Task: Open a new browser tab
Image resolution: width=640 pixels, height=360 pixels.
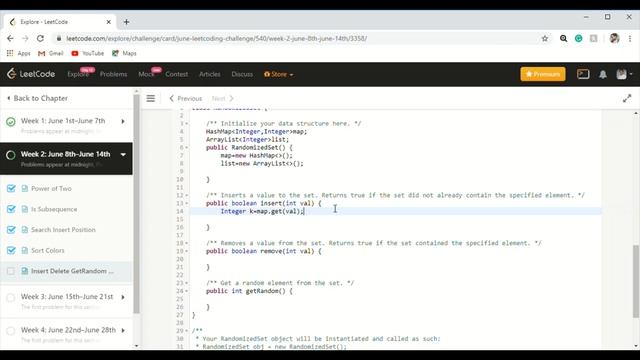Action: pos(126,22)
